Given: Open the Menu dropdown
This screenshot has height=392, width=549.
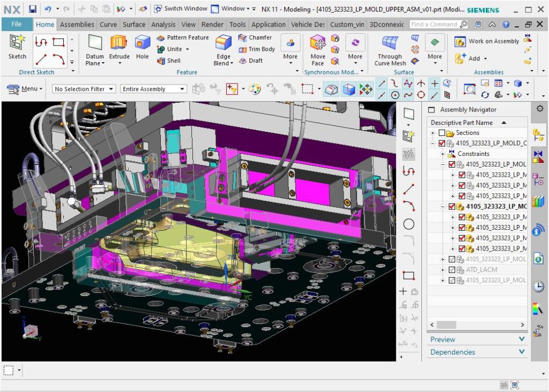Looking at the screenshot, I should [x=25, y=89].
